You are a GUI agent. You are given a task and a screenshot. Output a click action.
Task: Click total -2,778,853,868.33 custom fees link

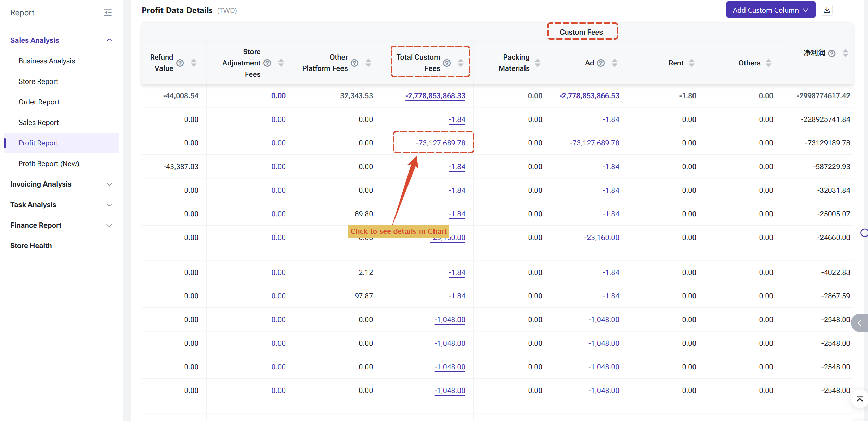435,96
